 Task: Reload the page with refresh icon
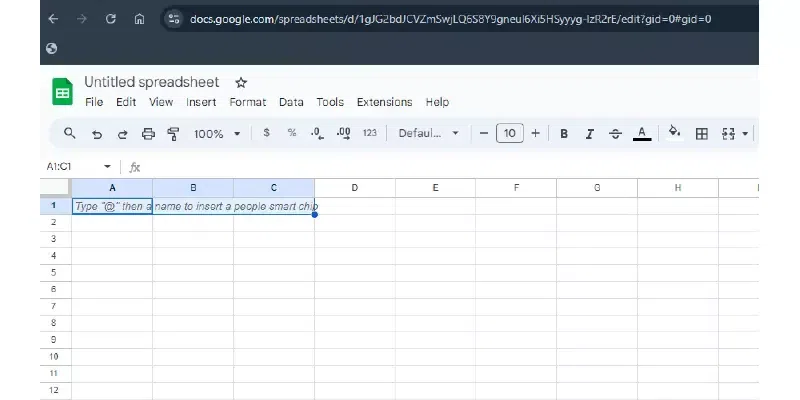110,19
